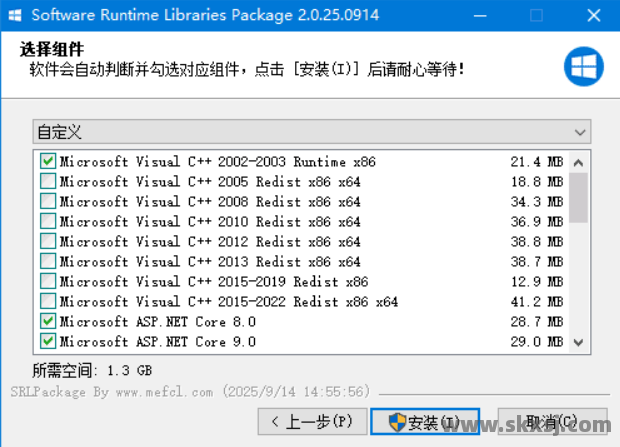Image resolution: width=620 pixels, height=447 pixels.
Task: Enable Visual C++ 2008 Redist checkbox
Action: 48,201
